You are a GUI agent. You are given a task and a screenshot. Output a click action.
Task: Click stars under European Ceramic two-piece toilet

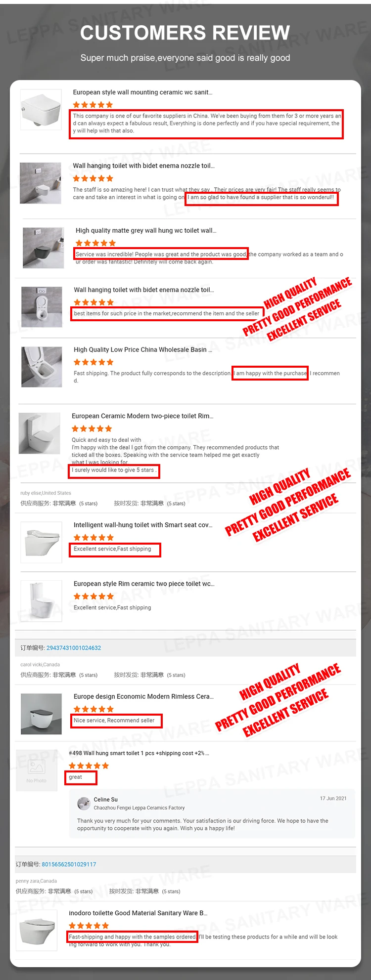tap(92, 429)
